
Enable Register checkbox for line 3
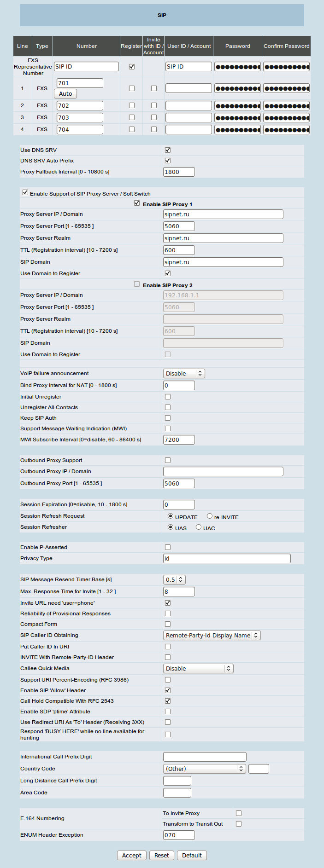(x=132, y=117)
